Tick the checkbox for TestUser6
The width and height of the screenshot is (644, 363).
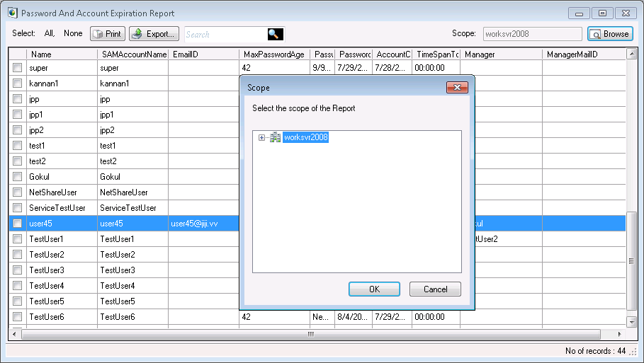17,316
